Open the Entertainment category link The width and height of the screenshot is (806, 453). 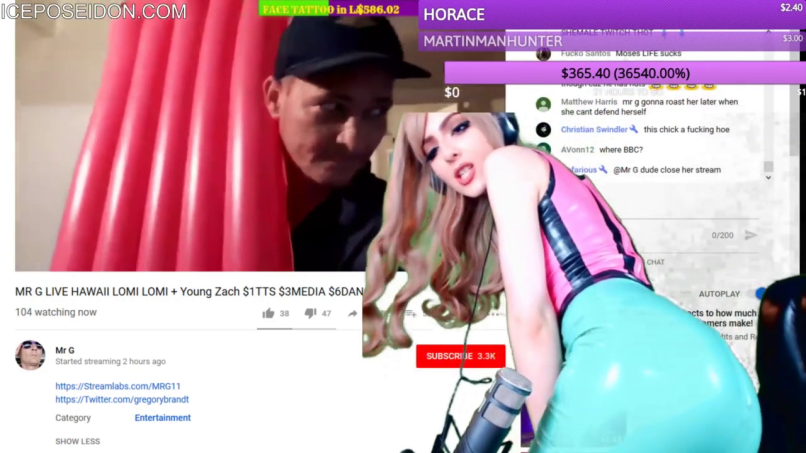pyautogui.click(x=162, y=418)
